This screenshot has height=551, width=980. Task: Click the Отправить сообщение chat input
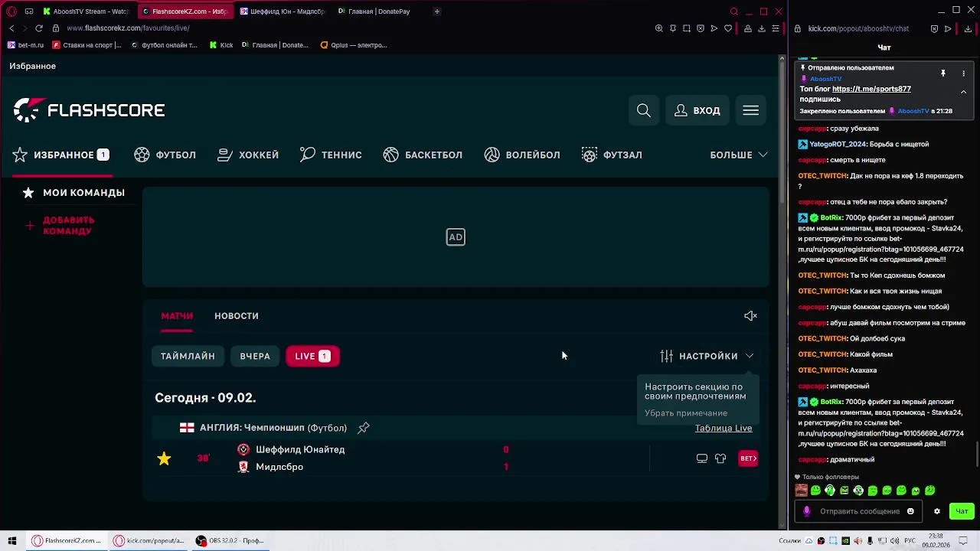(860, 511)
